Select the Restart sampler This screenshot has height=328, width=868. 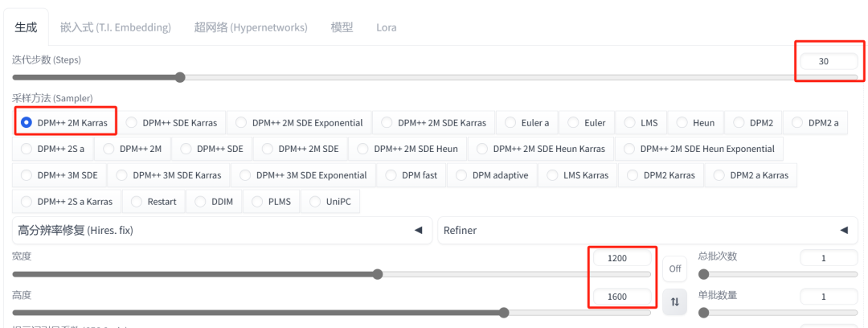[154, 202]
